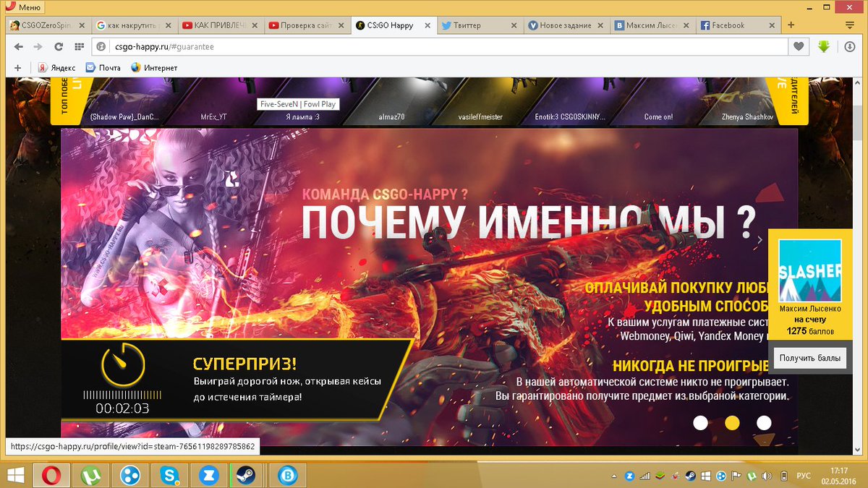
Task: Open the VK app from taskbar
Action: 288,476
